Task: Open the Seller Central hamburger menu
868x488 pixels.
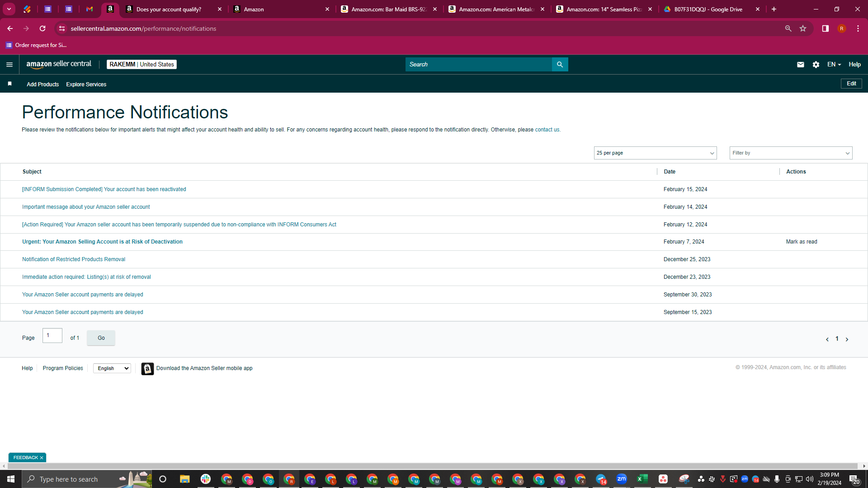Action: pyautogui.click(x=9, y=65)
